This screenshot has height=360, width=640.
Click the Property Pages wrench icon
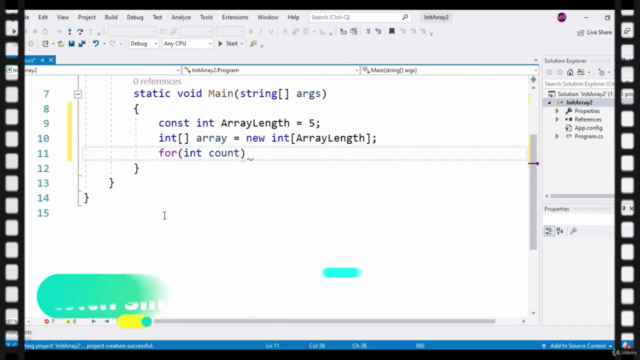click(573, 231)
